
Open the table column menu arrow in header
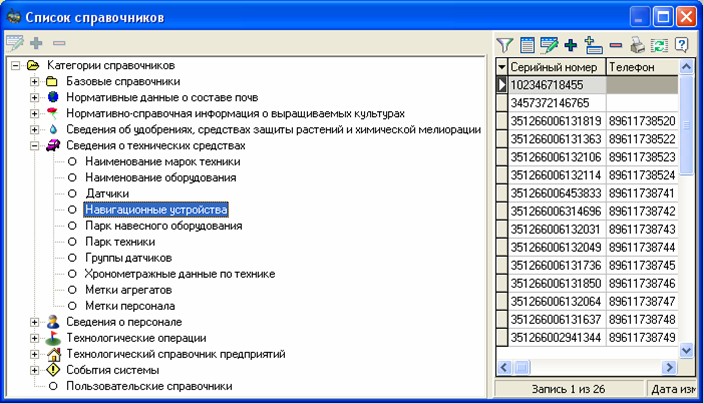point(502,67)
